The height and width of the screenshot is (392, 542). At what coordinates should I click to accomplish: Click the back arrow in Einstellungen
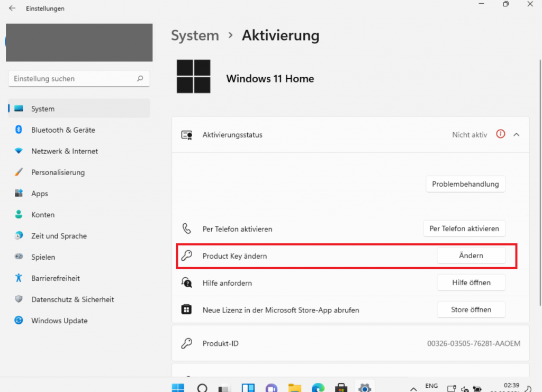12,8
